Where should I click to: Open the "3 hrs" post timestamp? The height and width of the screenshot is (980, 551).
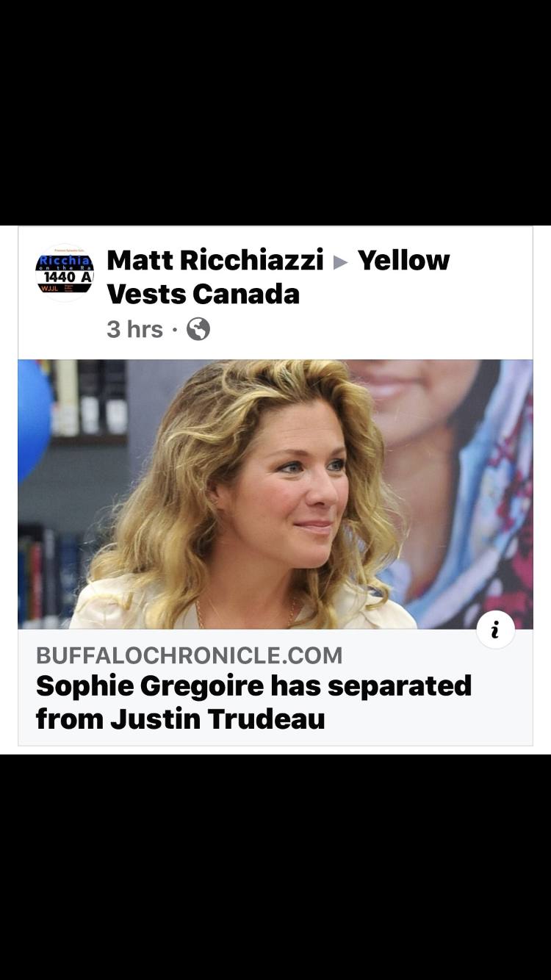point(134,329)
